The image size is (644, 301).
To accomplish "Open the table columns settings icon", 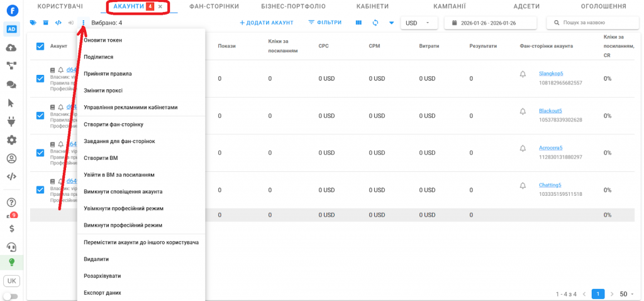I will 358,23.
